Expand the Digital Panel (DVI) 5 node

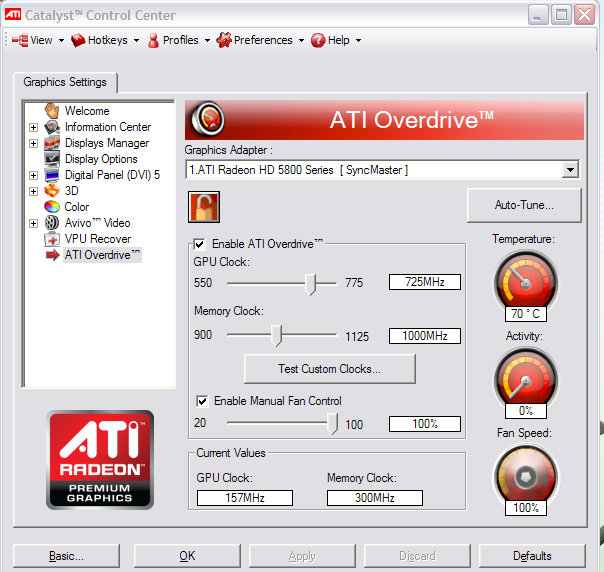coord(33,175)
